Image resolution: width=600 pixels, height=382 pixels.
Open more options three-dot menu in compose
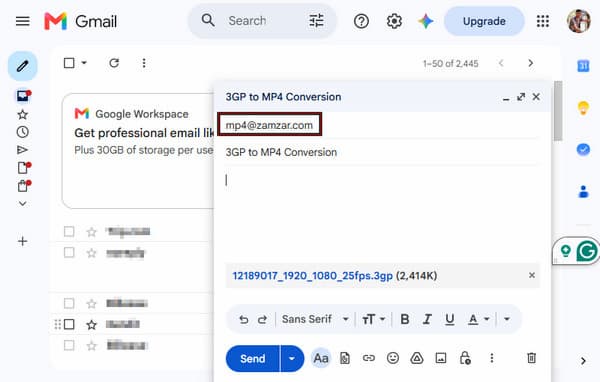pyautogui.click(x=492, y=358)
